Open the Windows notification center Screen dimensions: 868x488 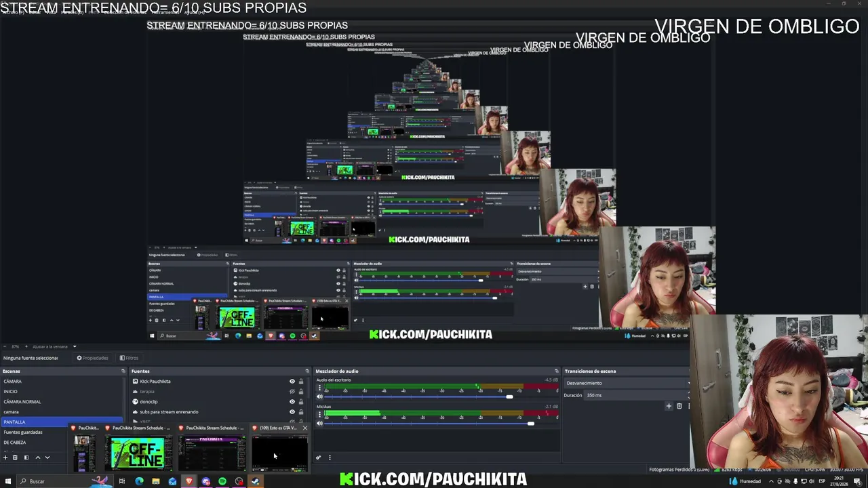858,481
